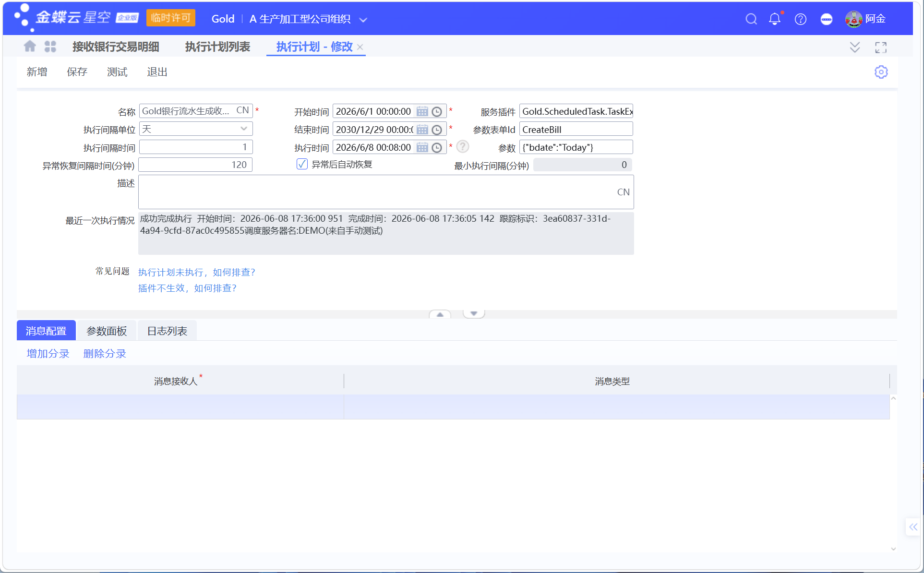The height and width of the screenshot is (573, 924).
Task: Toggle the fullscreen icon
Action: [x=881, y=47]
